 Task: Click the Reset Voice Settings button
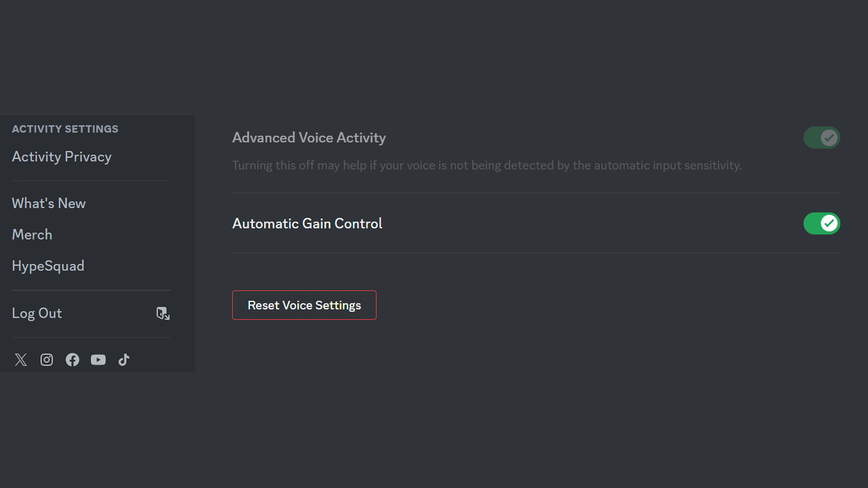(x=304, y=305)
